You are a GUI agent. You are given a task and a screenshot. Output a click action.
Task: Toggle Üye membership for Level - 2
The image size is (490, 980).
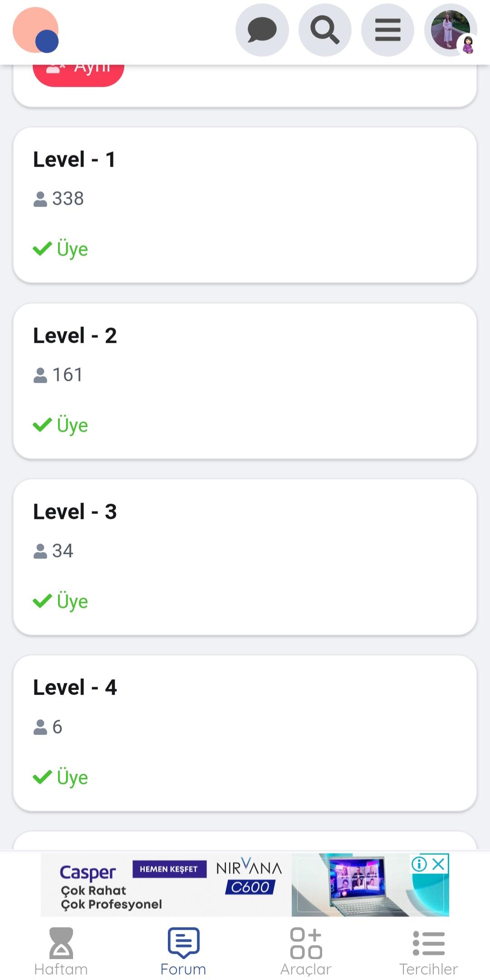pos(61,425)
